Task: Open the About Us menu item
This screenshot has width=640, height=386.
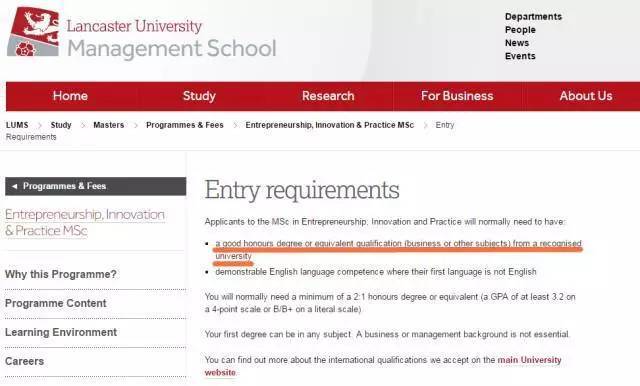Action: [586, 96]
